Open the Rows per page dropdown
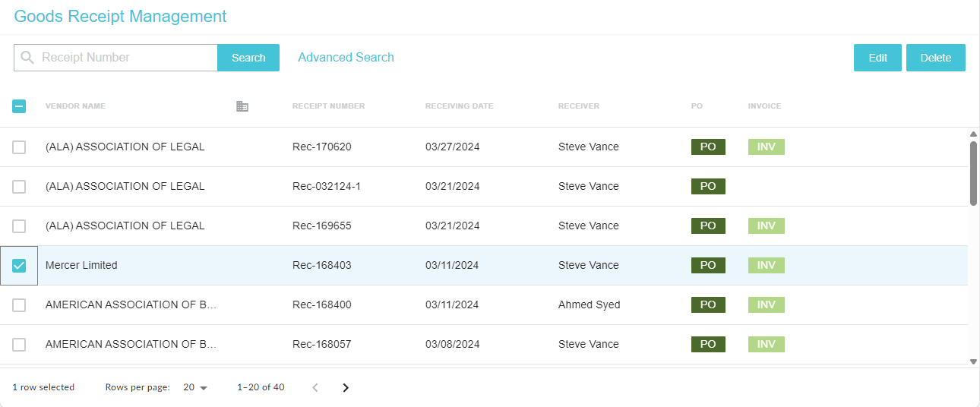The image size is (980, 407). click(195, 387)
